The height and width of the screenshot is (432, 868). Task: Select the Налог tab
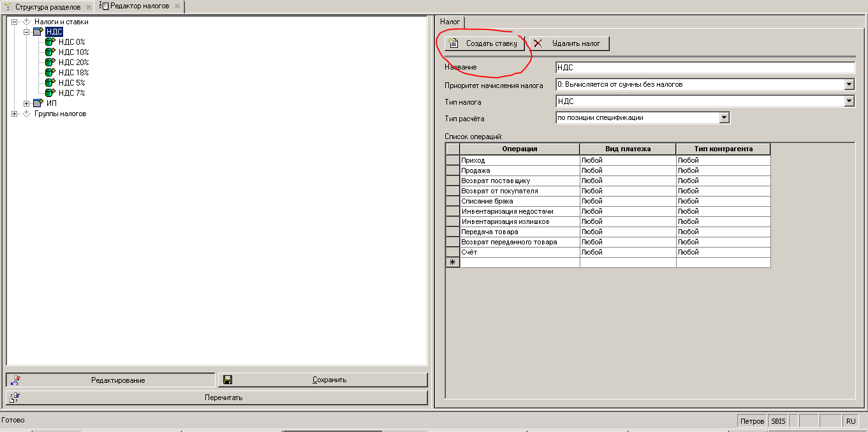450,22
